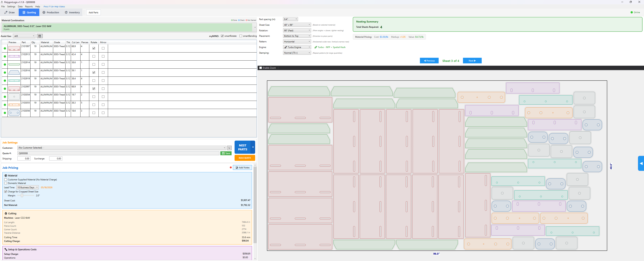Click the preview icon of part 2101997
The width and height of the screenshot is (644, 261).
[14, 48]
